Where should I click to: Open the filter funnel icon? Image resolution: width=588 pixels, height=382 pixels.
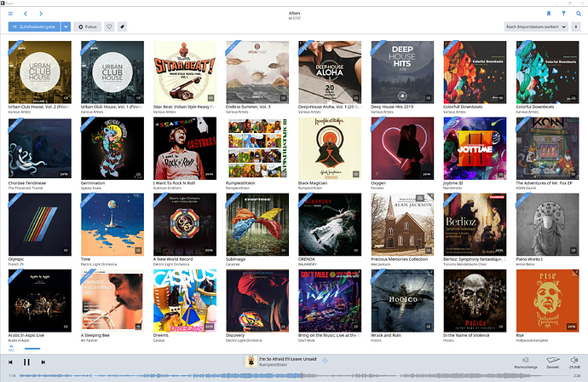(563, 14)
